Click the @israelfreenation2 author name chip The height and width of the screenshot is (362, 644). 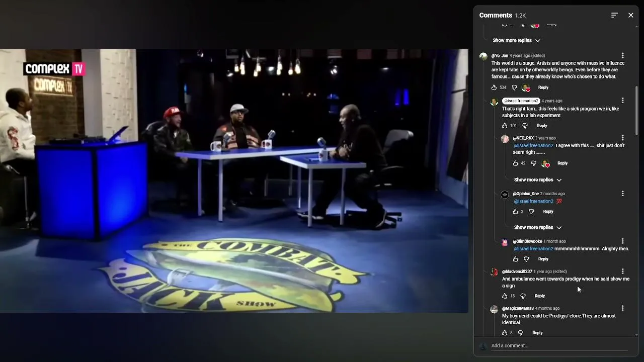[x=521, y=101]
